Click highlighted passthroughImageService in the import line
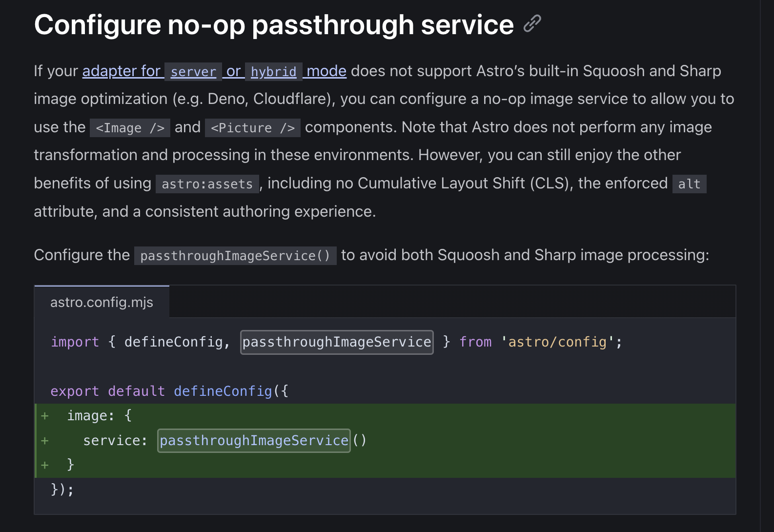 [x=337, y=342]
